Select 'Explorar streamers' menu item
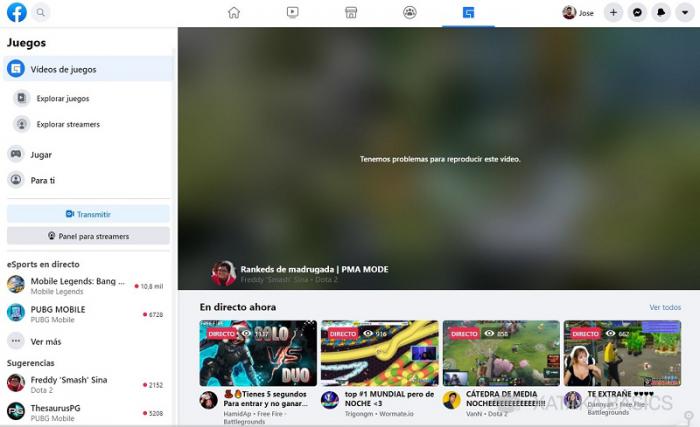This screenshot has width=700, height=427. pos(68,124)
